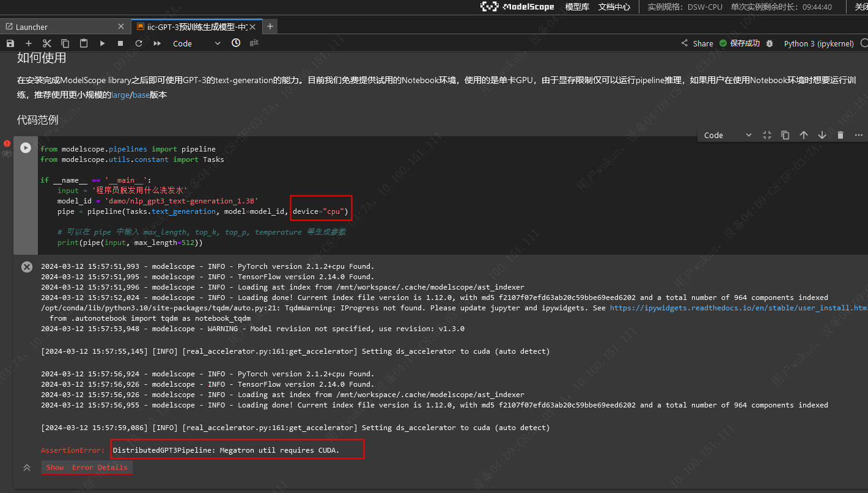The height and width of the screenshot is (493, 868).
Task: Cut the selected cell with scissors icon
Action: tap(47, 43)
